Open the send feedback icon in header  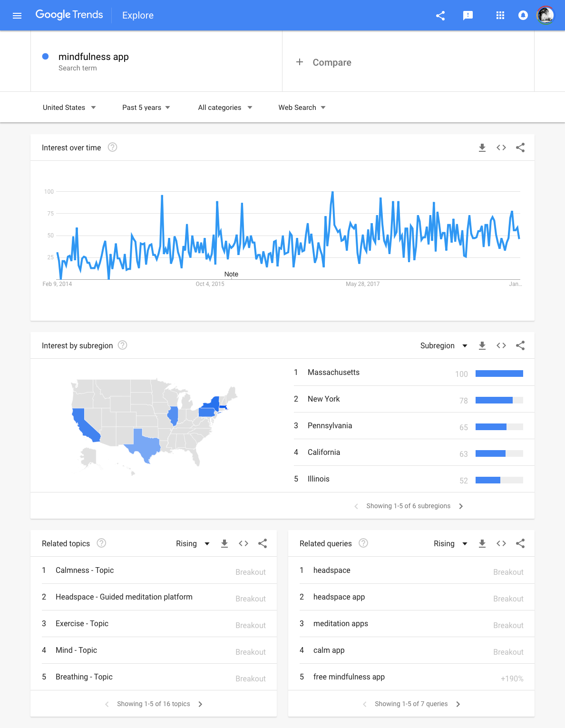[468, 16]
